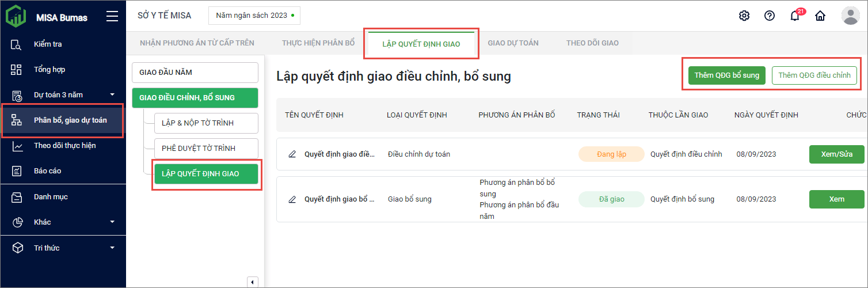868x288 pixels.
Task: Collapse the left panel with arrow button
Action: coord(252,282)
